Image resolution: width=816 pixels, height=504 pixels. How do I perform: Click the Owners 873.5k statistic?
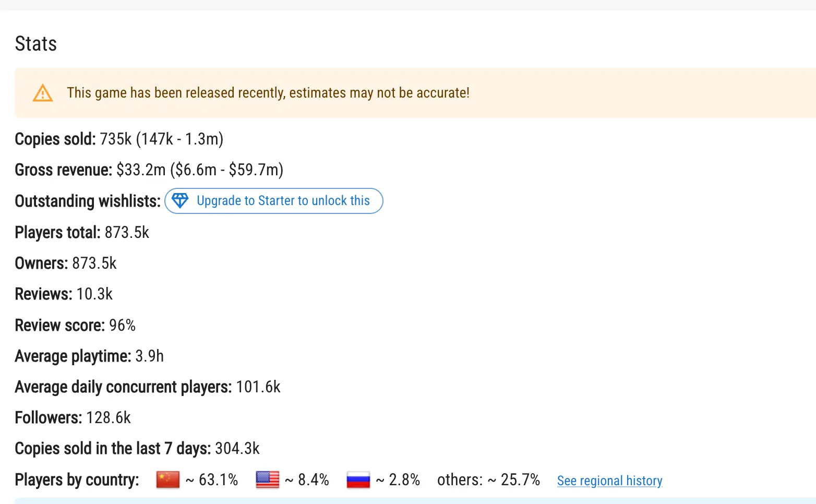coord(94,263)
